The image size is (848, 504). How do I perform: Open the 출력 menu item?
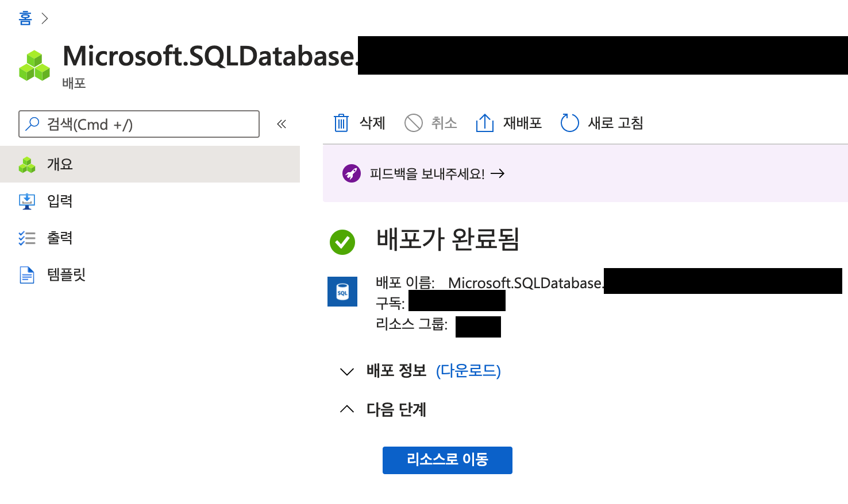150,238
